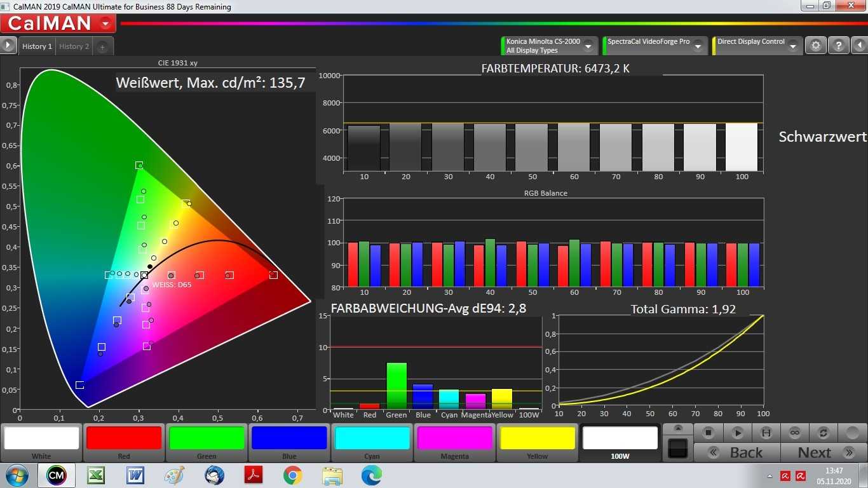The image size is (868, 488).
Task: Click the FARBABWEICHUNG-Avg dE94 2,8 heading
Action: (428, 309)
